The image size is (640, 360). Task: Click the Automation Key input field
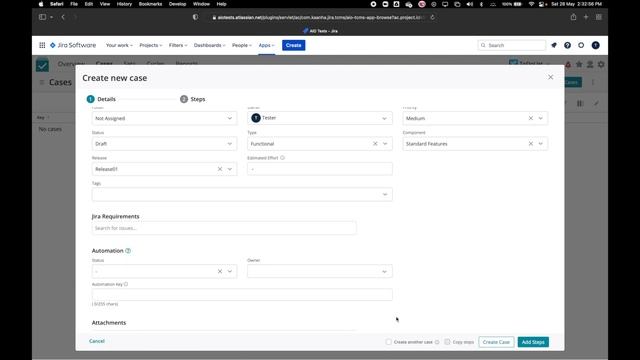point(242,295)
